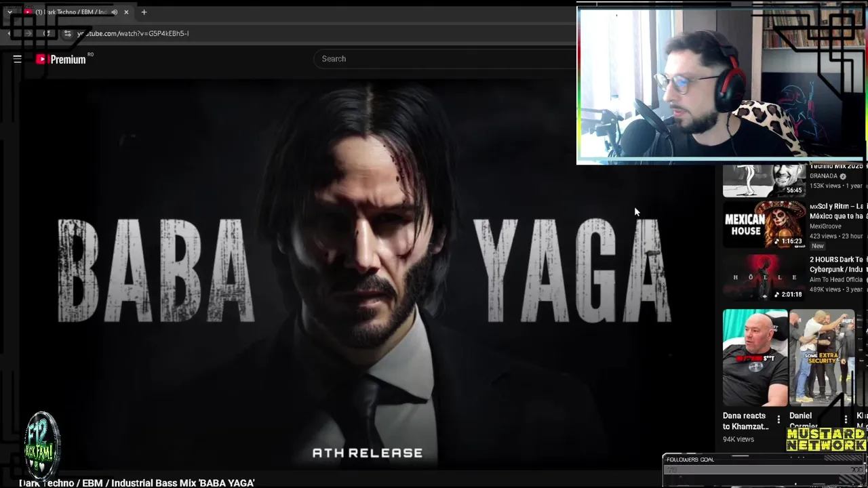Open the MexiGroove channel link
The width and height of the screenshot is (868, 488).
[x=825, y=226]
